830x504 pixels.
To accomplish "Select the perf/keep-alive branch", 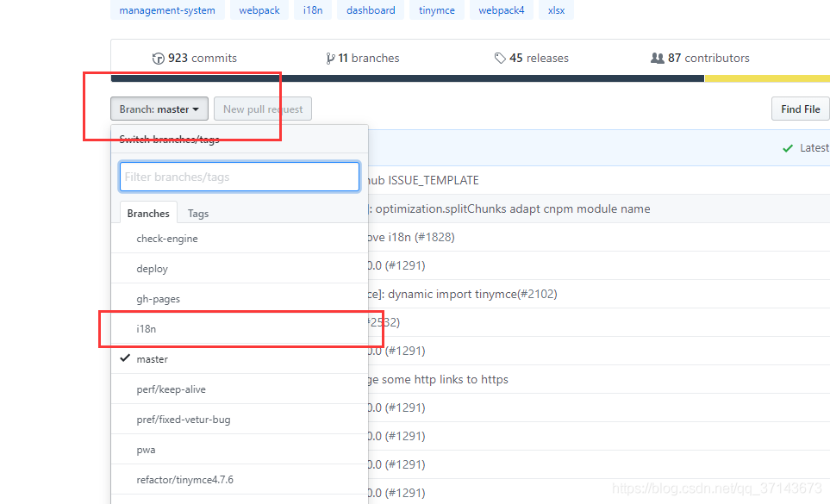I will (x=172, y=389).
